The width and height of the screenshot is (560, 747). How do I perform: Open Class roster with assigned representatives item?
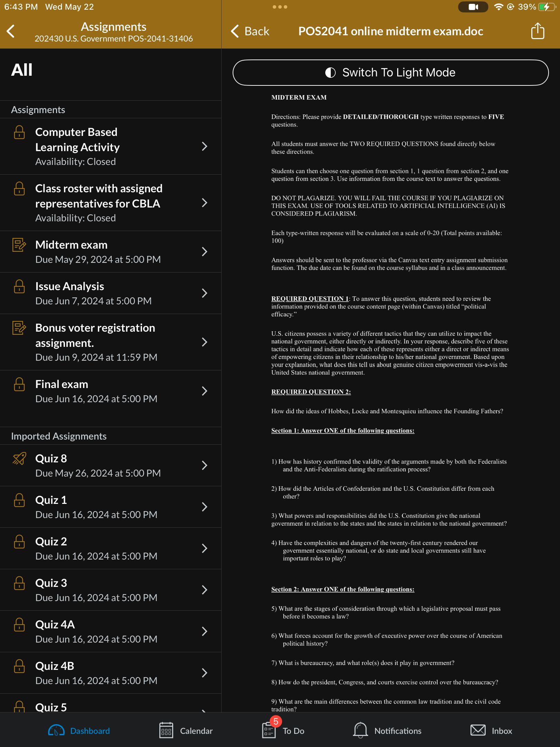(x=111, y=203)
